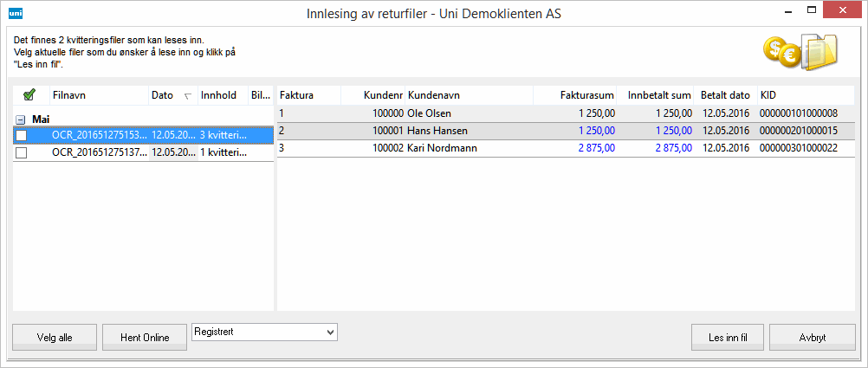Open the Registrert dropdown
Viewport: 868px width, 368px height.
pyautogui.click(x=328, y=332)
